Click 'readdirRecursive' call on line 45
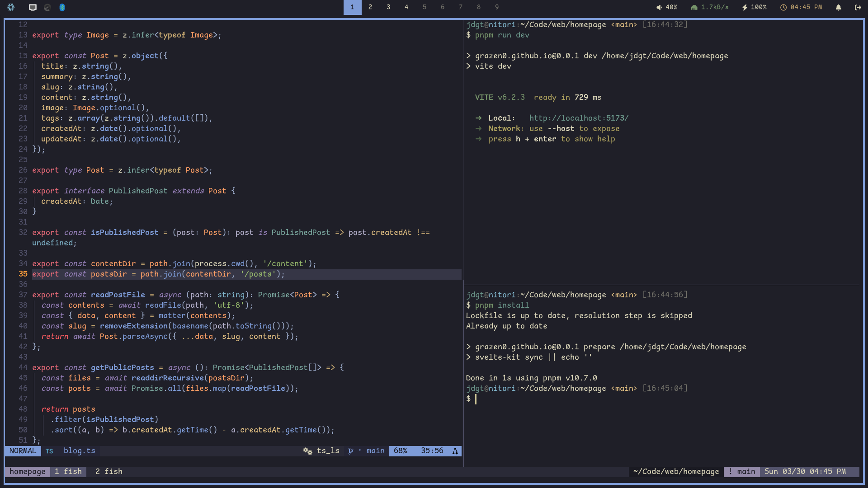 168,378
